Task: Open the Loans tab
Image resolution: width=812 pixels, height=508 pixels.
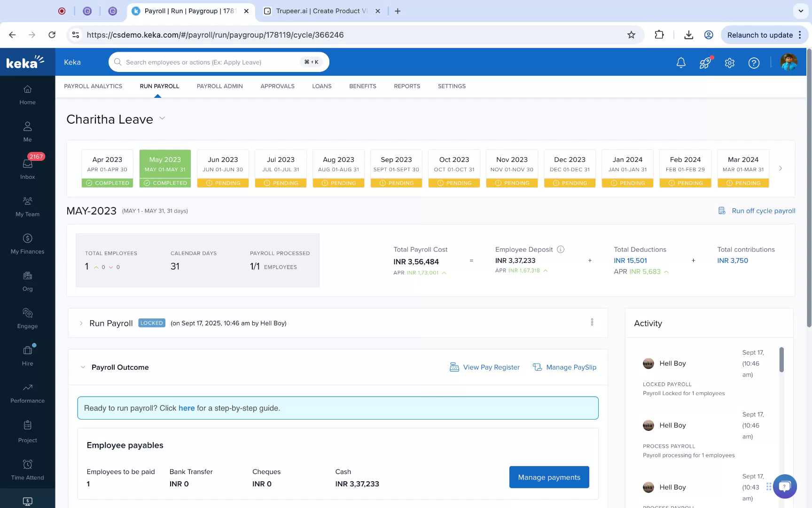Action: pos(321,86)
